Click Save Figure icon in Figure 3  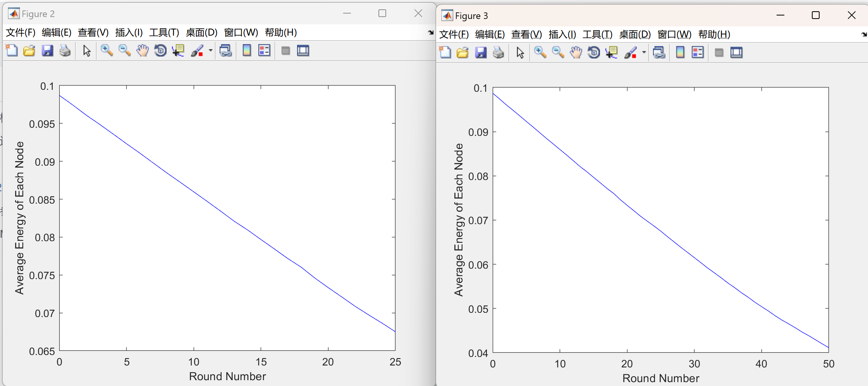tap(481, 52)
